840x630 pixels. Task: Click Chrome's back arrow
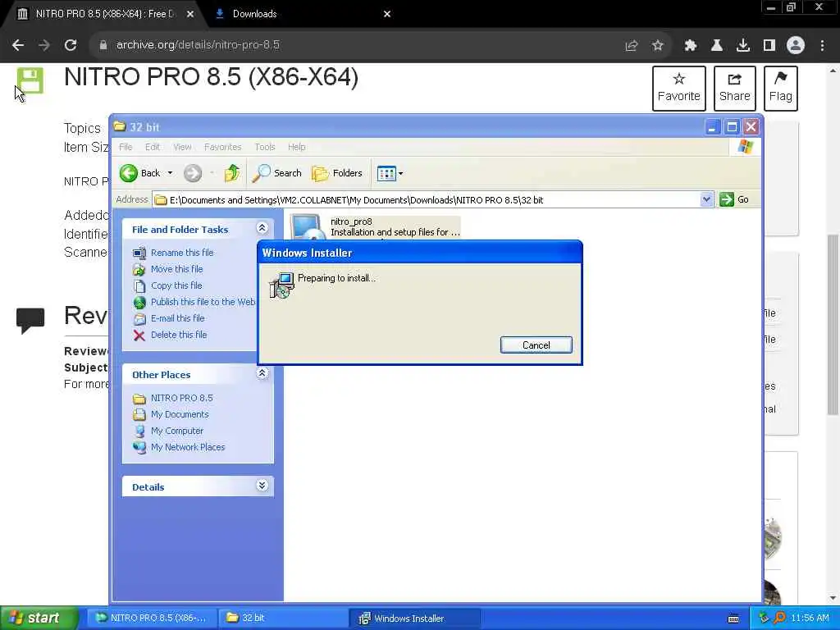pos(18,45)
